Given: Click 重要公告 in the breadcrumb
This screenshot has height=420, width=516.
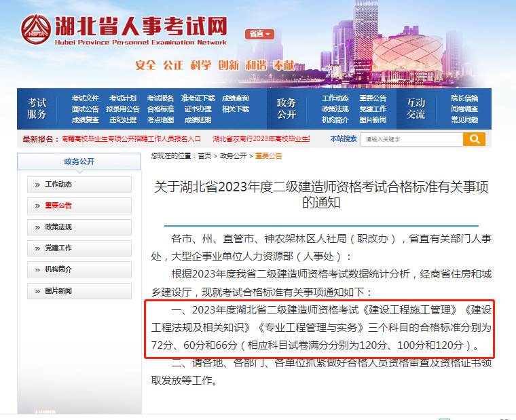Looking at the screenshot, I should pyautogui.click(x=269, y=156).
